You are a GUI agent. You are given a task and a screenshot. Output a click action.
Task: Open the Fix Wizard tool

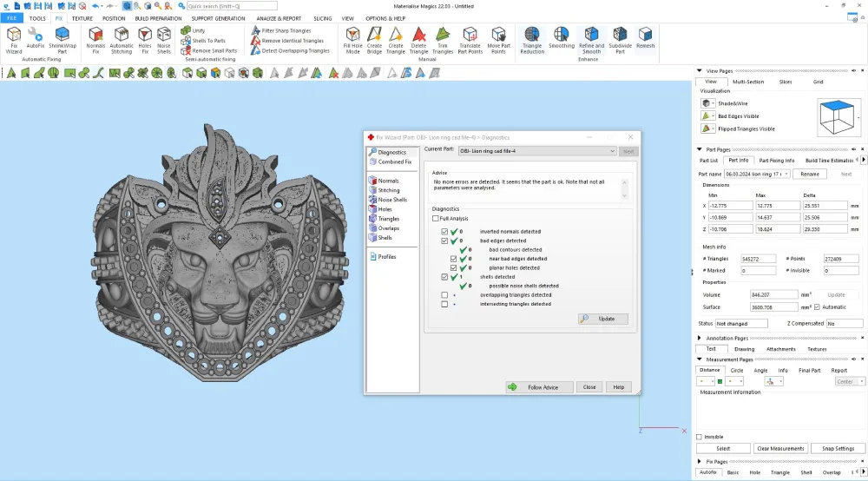[x=14, y=40]
